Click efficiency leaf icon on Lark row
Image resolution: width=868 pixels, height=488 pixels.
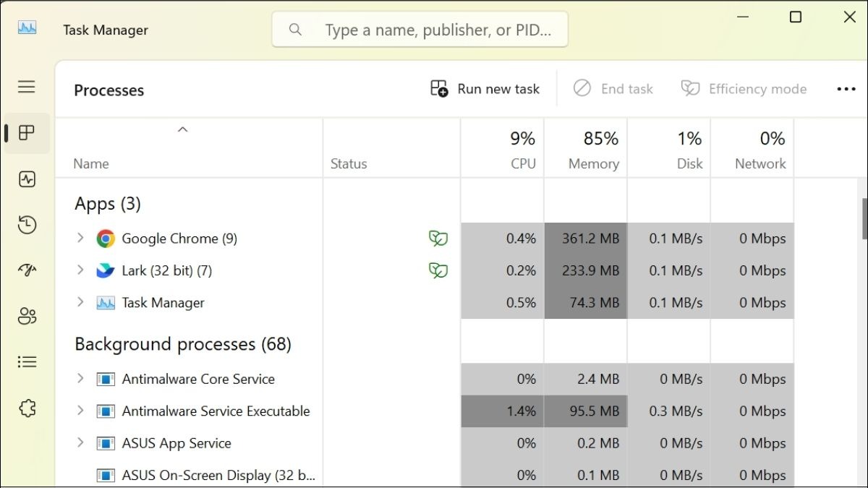click(x=438, y=270)
